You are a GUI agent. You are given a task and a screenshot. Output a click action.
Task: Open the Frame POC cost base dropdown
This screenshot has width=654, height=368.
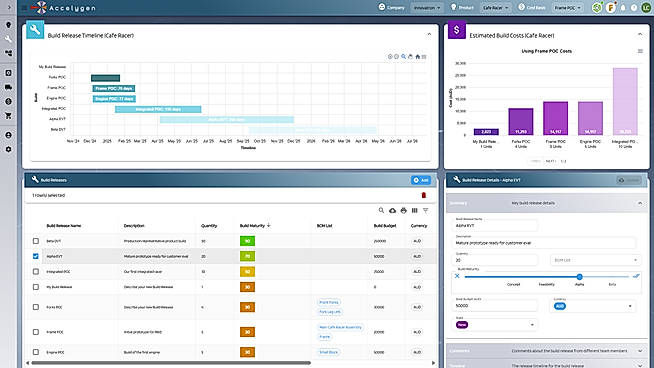pyautogui.click(x=567, y=8)
